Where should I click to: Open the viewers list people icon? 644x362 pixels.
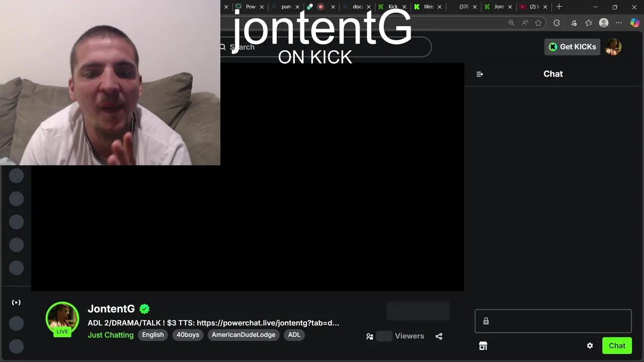coord(370,336)
